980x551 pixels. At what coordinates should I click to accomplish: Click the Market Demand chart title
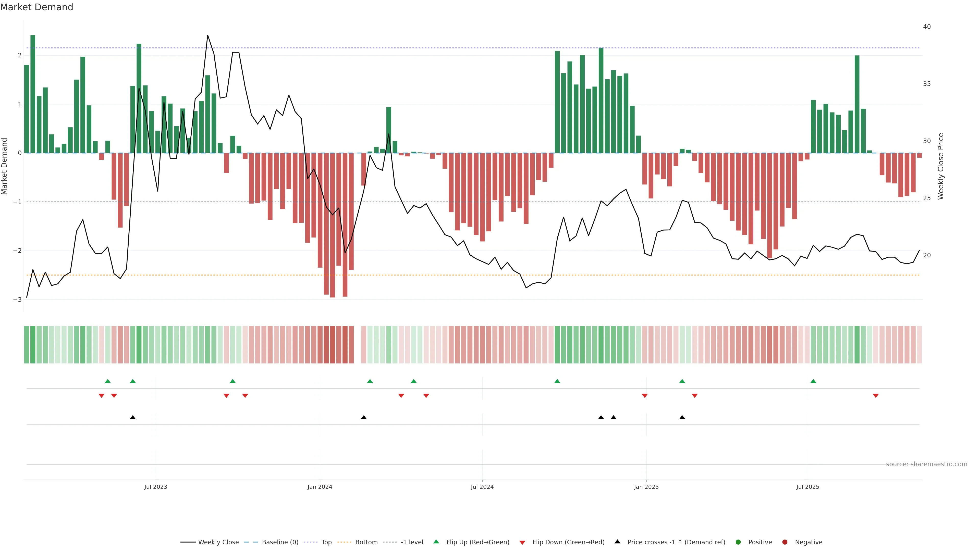coord(36,7)
